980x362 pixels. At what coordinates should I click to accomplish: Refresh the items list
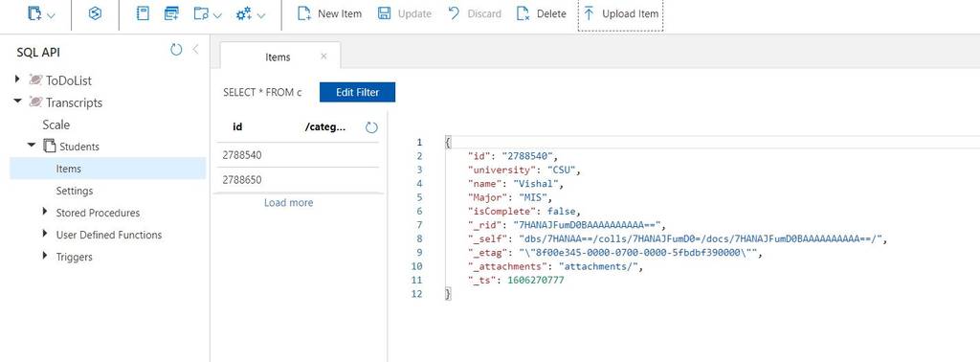pyautogui.click(x=372, y=127)
